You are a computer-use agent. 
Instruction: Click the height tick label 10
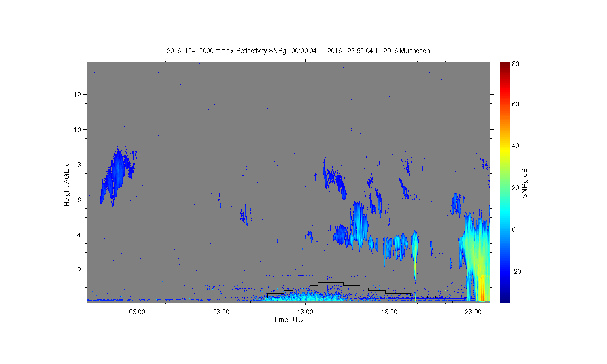pyautogui.click(x=78, y=130)
